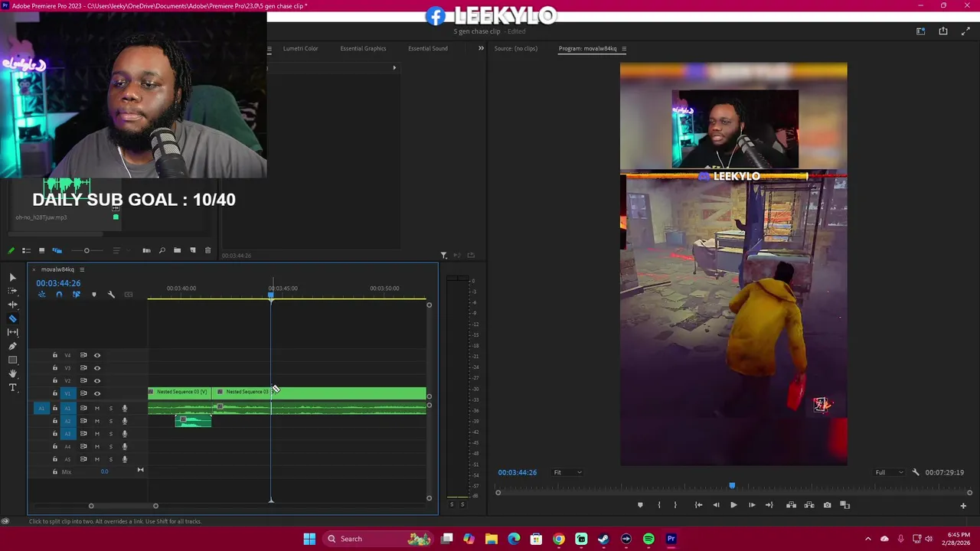Toggle V4 track output eye
The image size is (980, 551).
96,355
